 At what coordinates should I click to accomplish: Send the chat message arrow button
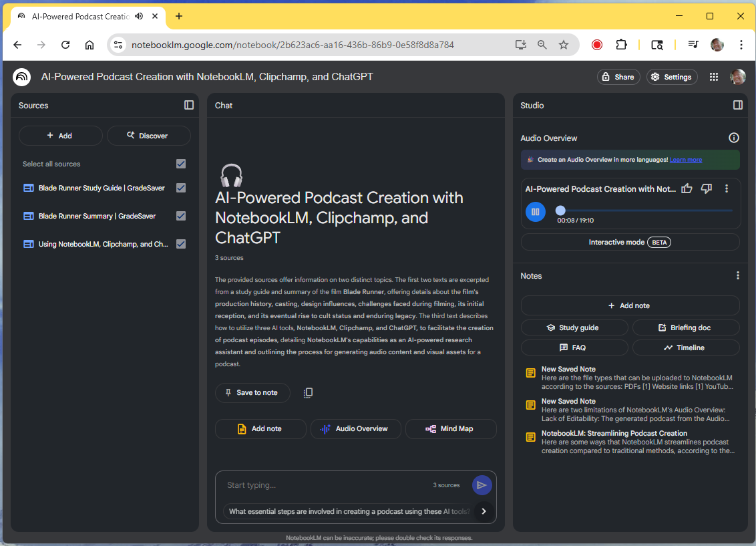pyautogui.click(x=481, y=485)
